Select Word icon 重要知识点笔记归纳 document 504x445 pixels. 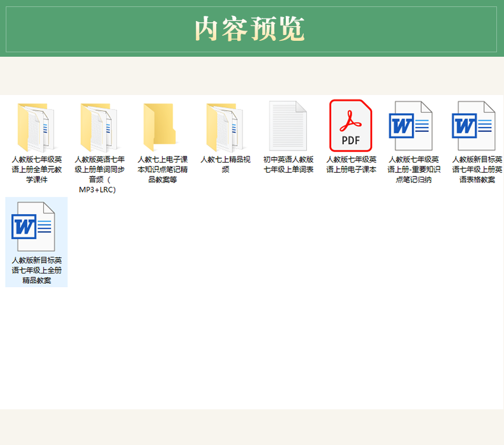click(x=410, y=126)
